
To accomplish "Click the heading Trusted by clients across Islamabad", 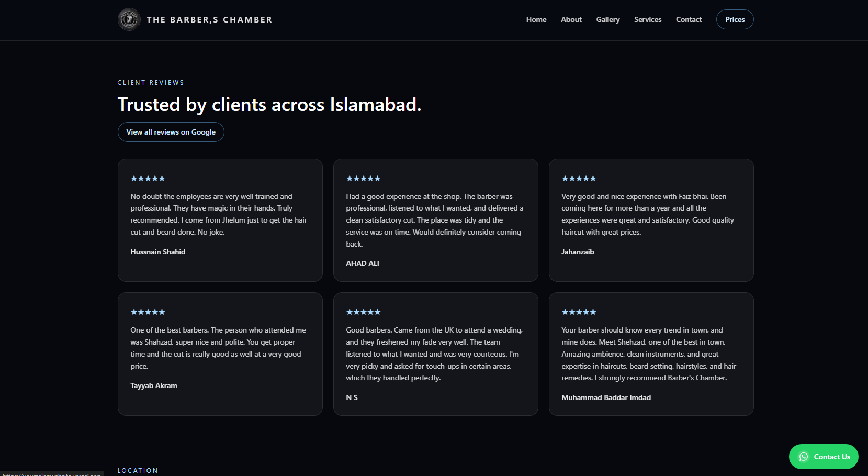I will click(269, 105).
